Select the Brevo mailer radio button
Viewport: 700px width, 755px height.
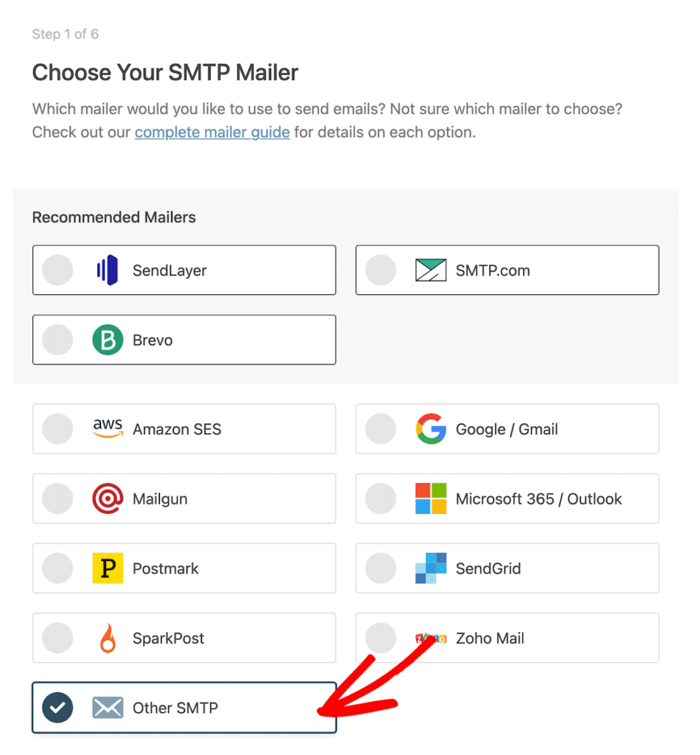[x=57, y=340]
